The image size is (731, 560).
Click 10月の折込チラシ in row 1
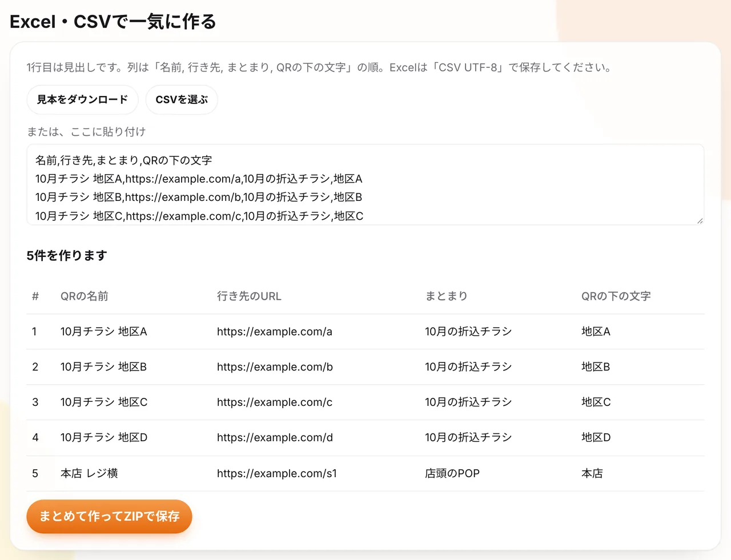[468, 332]
